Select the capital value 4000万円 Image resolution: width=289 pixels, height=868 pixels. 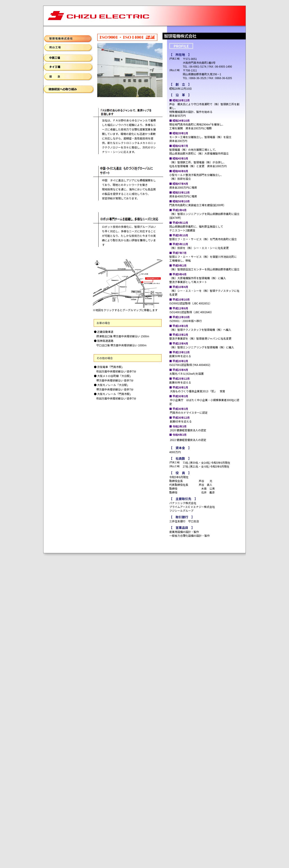[x=175, y=452]
